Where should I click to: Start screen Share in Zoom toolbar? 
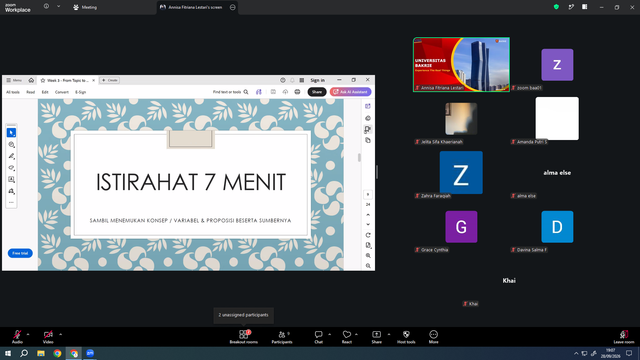(376, 336)
